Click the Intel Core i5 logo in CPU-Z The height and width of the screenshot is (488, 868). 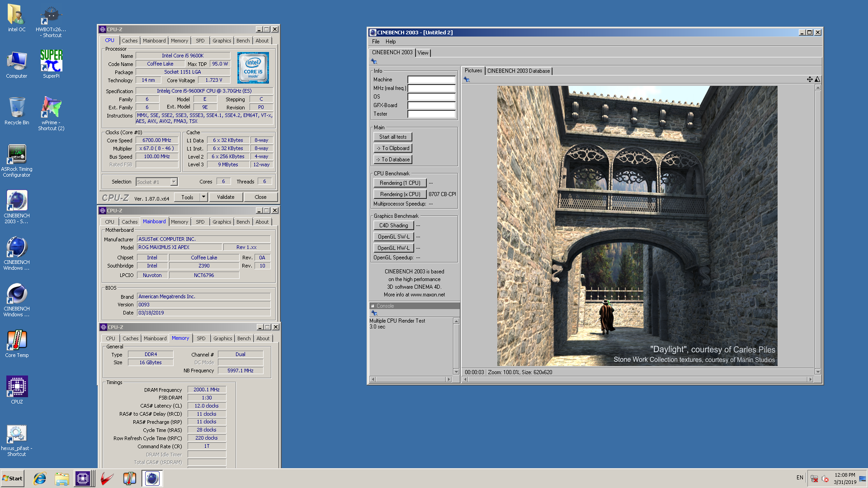coord(253,68)
